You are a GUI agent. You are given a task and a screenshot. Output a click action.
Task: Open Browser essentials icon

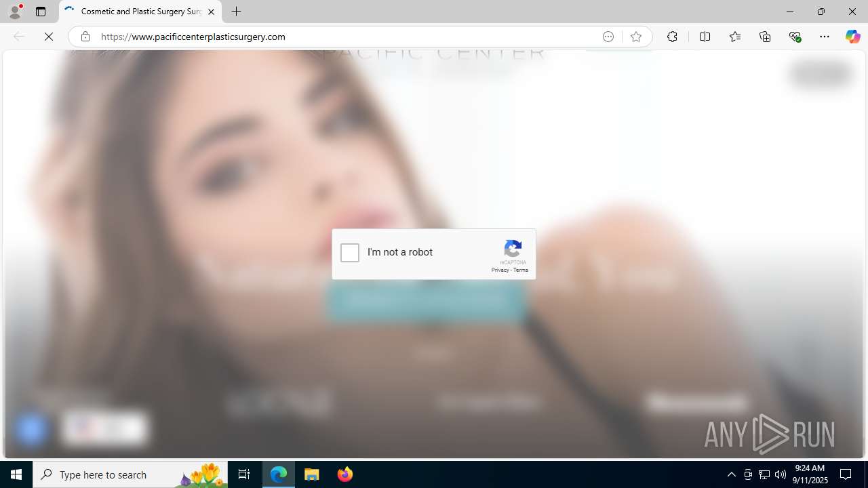tap(795, 37)
